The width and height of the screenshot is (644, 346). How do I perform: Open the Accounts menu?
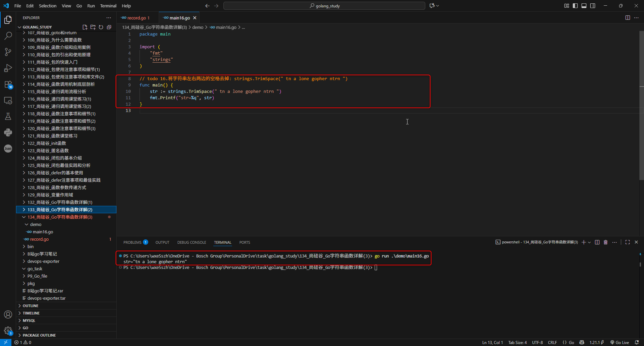pos(8,314)
